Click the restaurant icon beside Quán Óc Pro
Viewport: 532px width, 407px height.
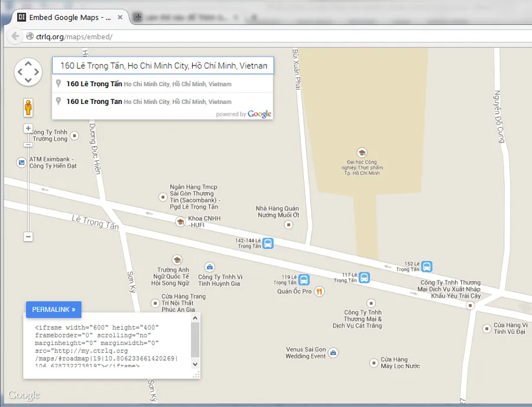[x=319, y=291]
